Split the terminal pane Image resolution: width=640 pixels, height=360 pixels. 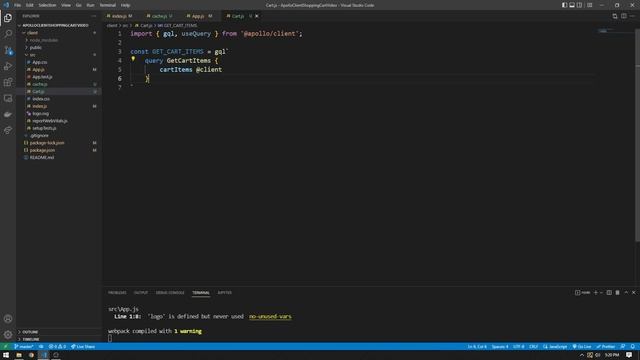(x=609, y=293)
